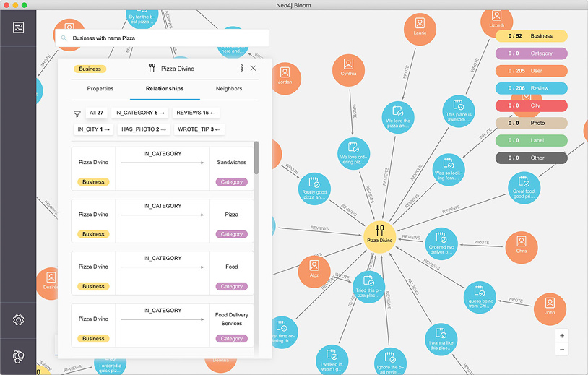The height and width of the screenshot is (375, 588).
Task: Click search field 'Business with name Pizza'
Action: (162, 38)
